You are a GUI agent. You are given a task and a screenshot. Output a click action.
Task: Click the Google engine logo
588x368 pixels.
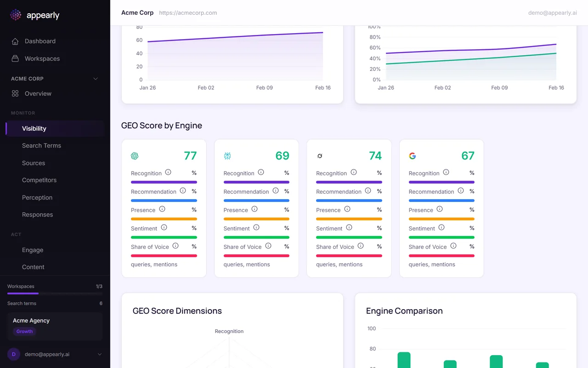click(413, 156)
